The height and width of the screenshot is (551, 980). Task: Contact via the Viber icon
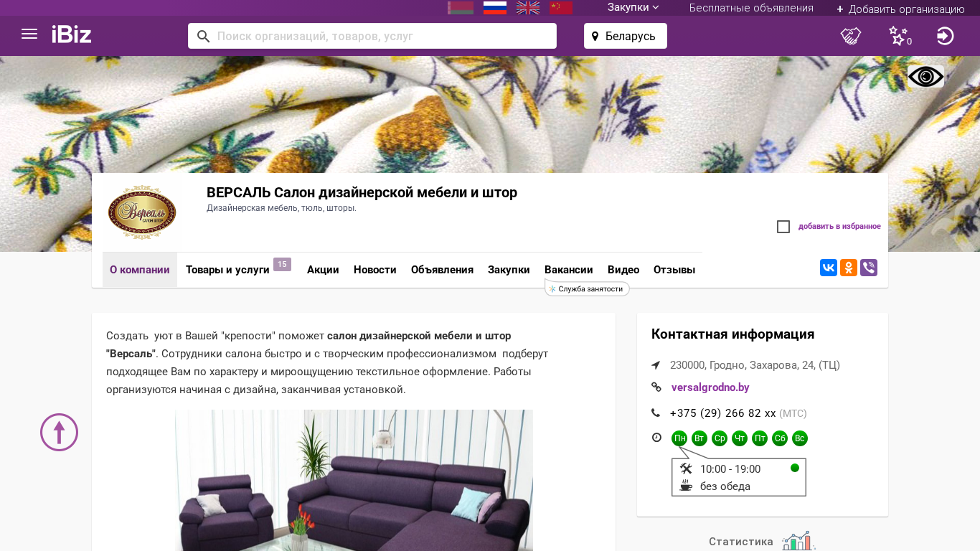[869, 268]
